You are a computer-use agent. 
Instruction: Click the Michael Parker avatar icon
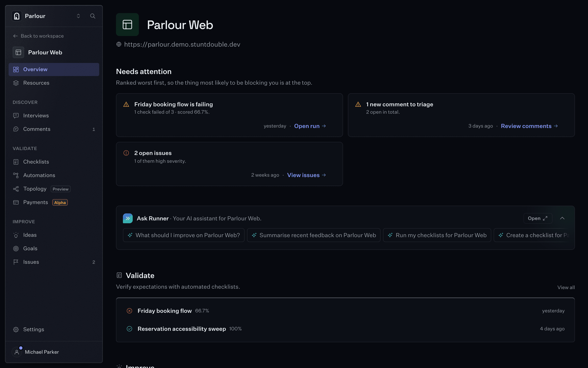[x=17, y=352]
